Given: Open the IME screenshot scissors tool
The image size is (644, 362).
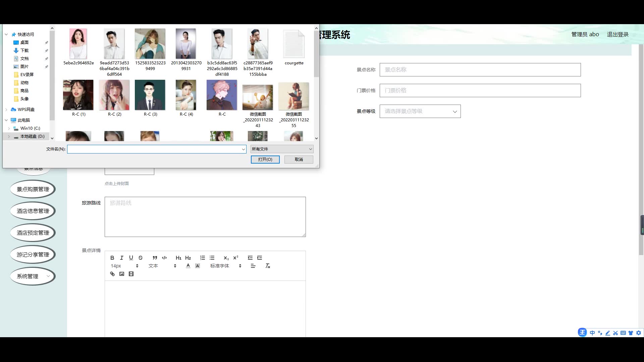Looking at the screenshot, I should click(615, 333).
